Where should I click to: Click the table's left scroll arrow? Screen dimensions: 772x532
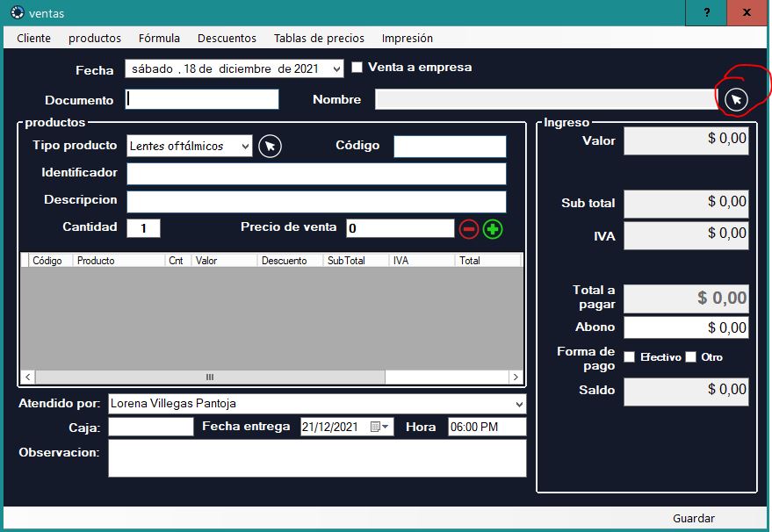pyautogui.click(x=27, y=377)
